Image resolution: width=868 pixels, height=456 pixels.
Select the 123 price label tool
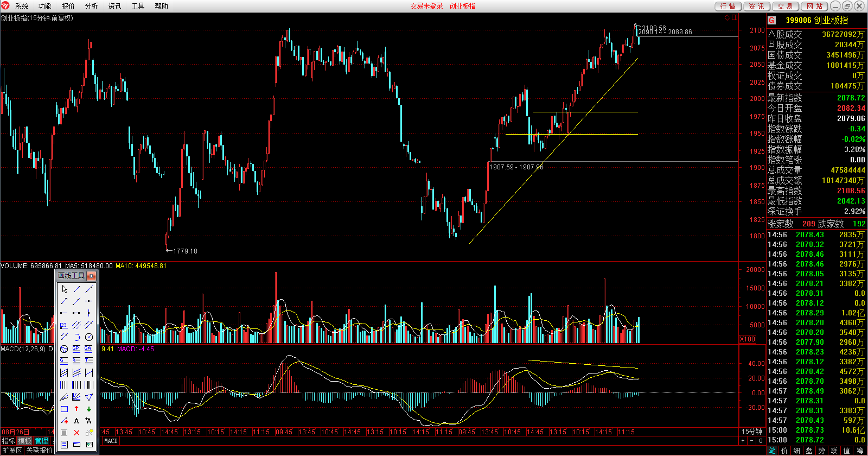click(64, 325)
